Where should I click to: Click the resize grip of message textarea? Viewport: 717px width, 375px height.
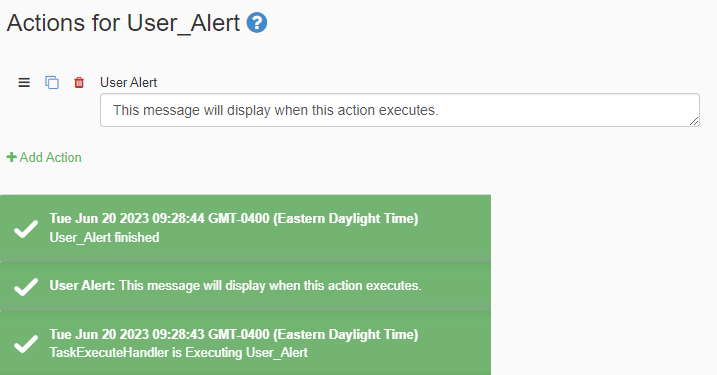[694, 121]
